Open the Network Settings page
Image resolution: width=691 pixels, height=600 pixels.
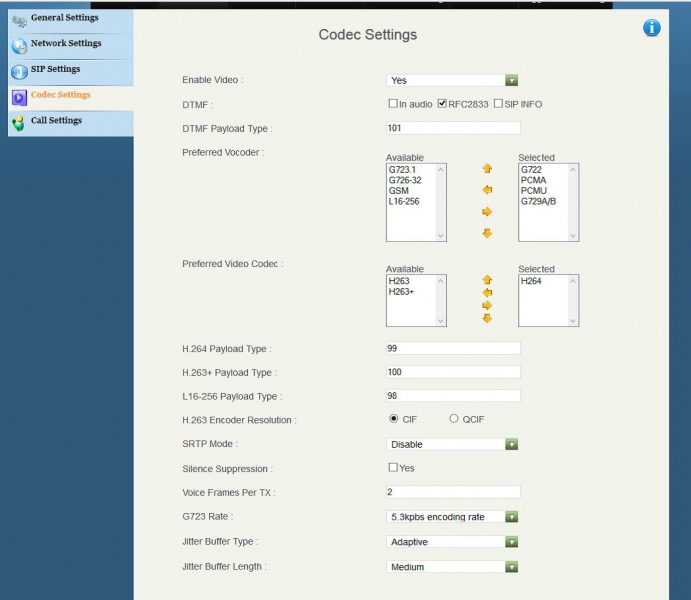coord(66,43)
